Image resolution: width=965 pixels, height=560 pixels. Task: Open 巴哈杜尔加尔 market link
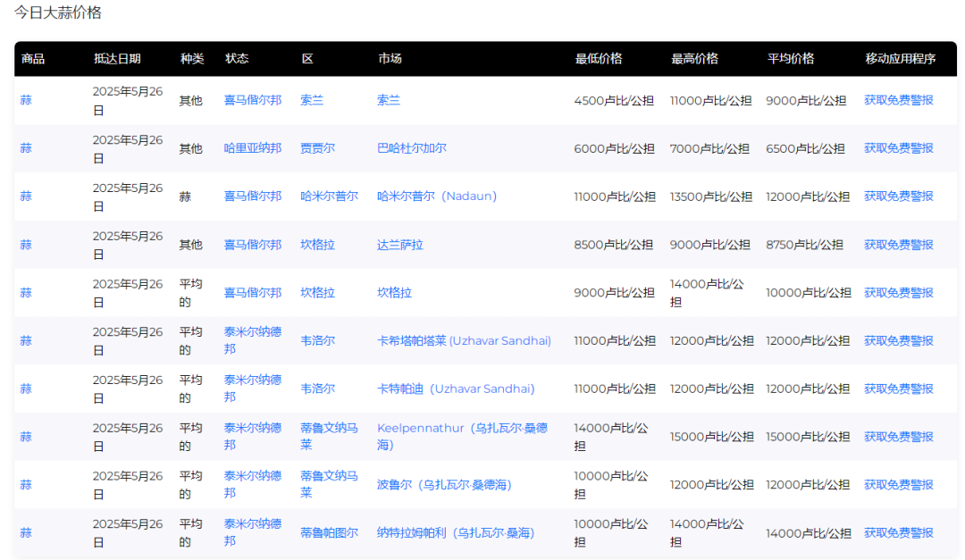point(412,148)
